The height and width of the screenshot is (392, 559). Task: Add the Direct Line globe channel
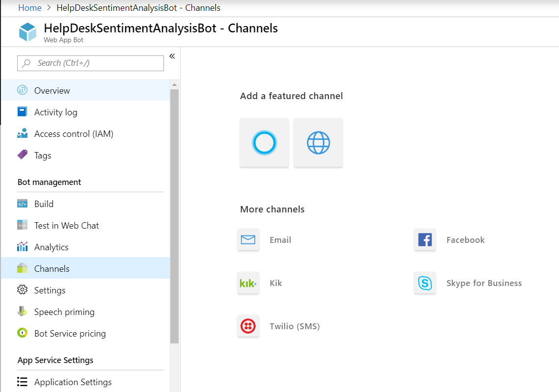pyautogui.click(x=318, y=143)
